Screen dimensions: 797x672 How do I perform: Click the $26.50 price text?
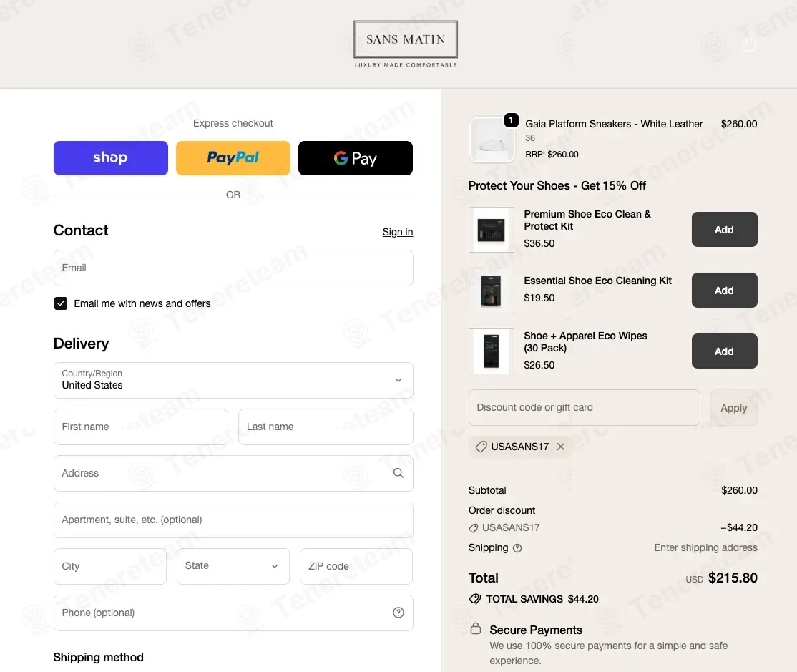[539, 365]
